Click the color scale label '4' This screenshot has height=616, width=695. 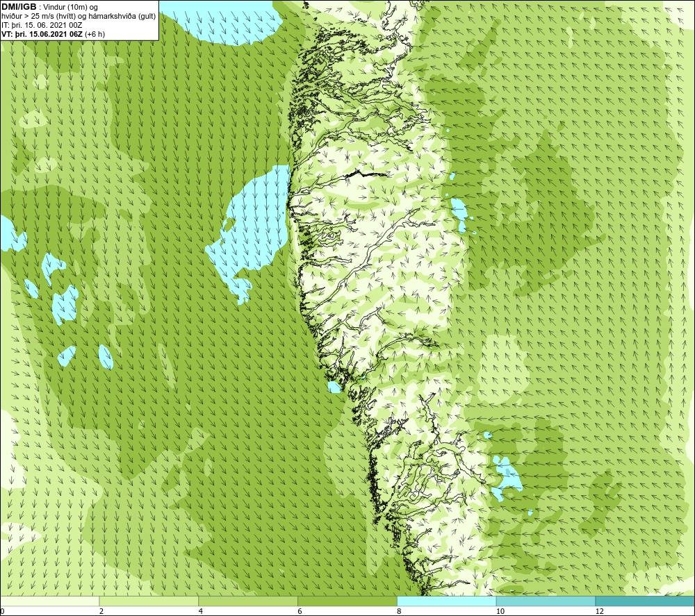click(x=201, y=612)
